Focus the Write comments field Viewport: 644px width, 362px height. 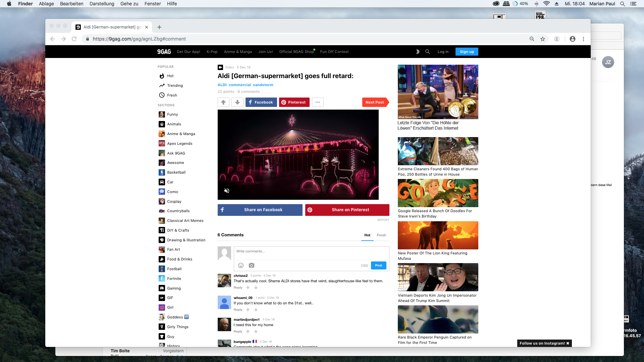click(312, 253)
